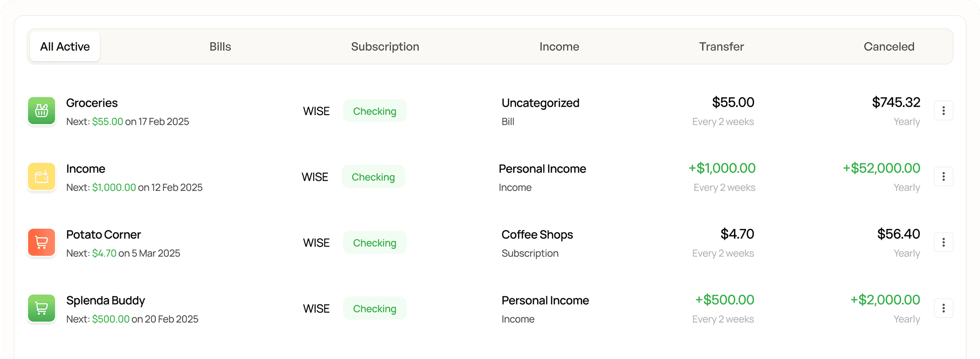Screen dimensions: 980x359
Task: Open the Income tab
Action: coord(559,47)
